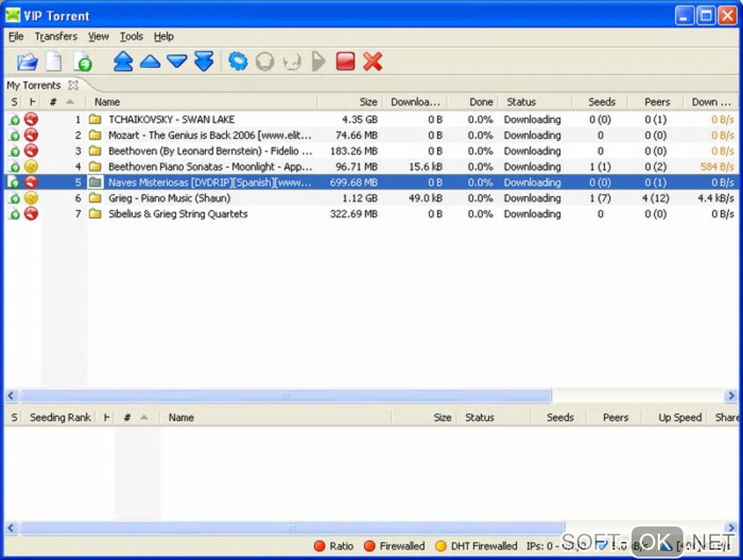Sort seeding list by Seeding Rank
The image size is (743, 560).
(60, 417)
